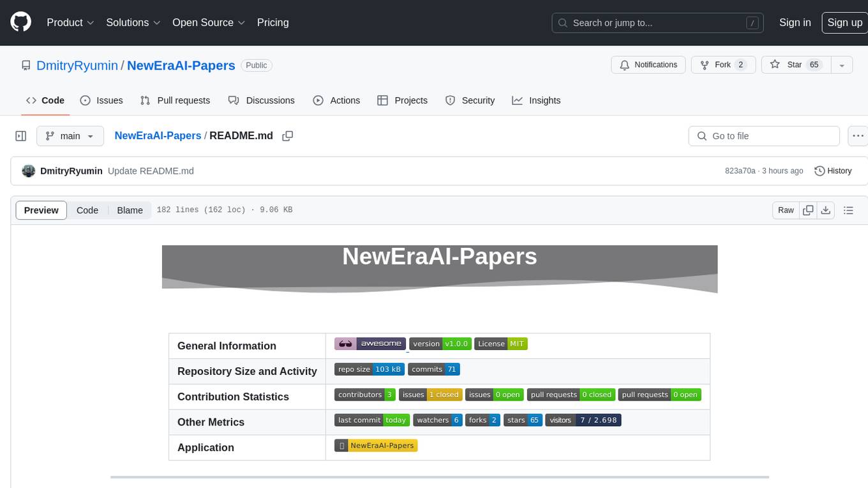The width and height of the screenshot is (868, 488).
Task: Open the commits 71 badge
Action: (x=434, y=369)
